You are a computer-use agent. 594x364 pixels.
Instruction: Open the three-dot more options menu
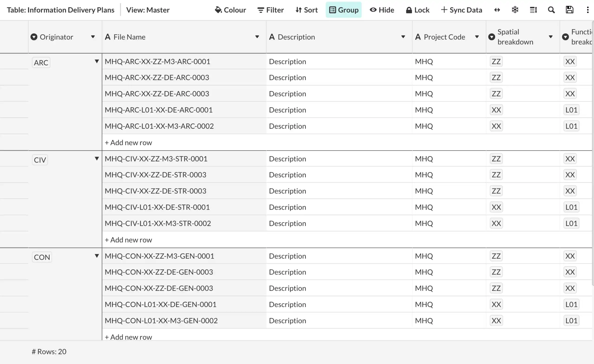(588, 10)
